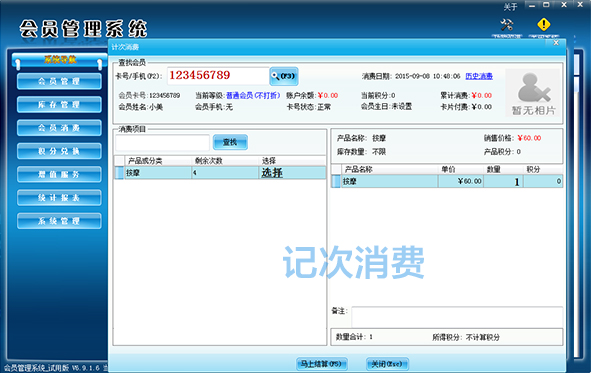Click the 数量 column header
The image size is (591, 373).
coord(503,170)
